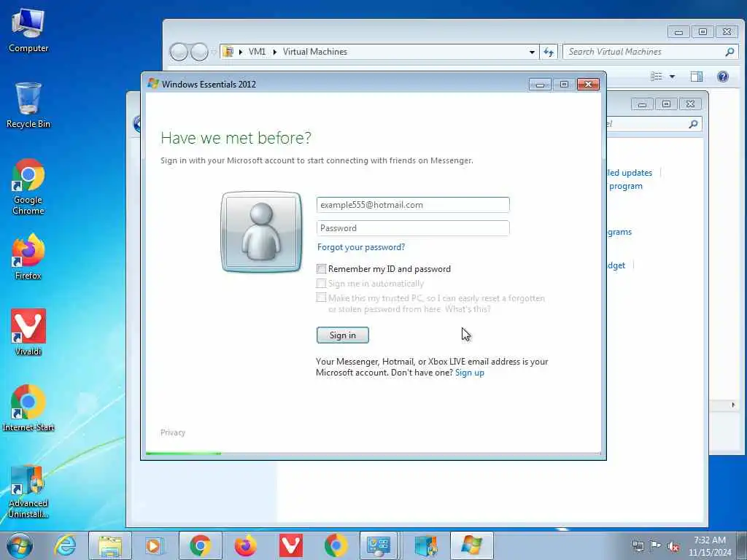Click the muted volume tray icon
This screenshot has width=747, height=560.
(673, 546)
